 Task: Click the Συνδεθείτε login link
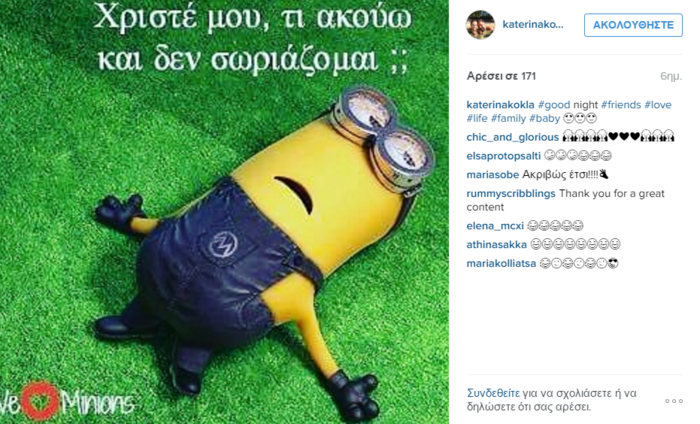click(493, 393)
